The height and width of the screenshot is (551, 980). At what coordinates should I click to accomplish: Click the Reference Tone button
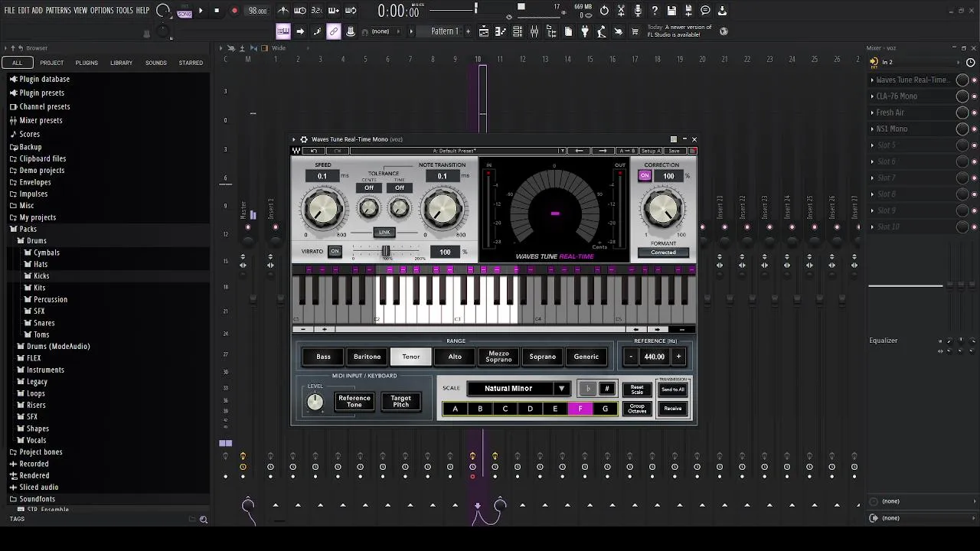pyautogui.click(x=354, y=402)
